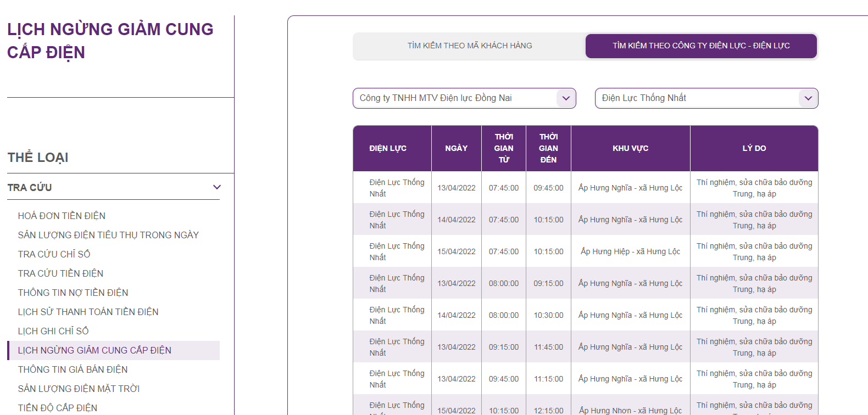Open the Công ty TNHH MTV Điện lực Đồng Nai dropdown
This screenshot has height=415, width=868.
point(464,98)
